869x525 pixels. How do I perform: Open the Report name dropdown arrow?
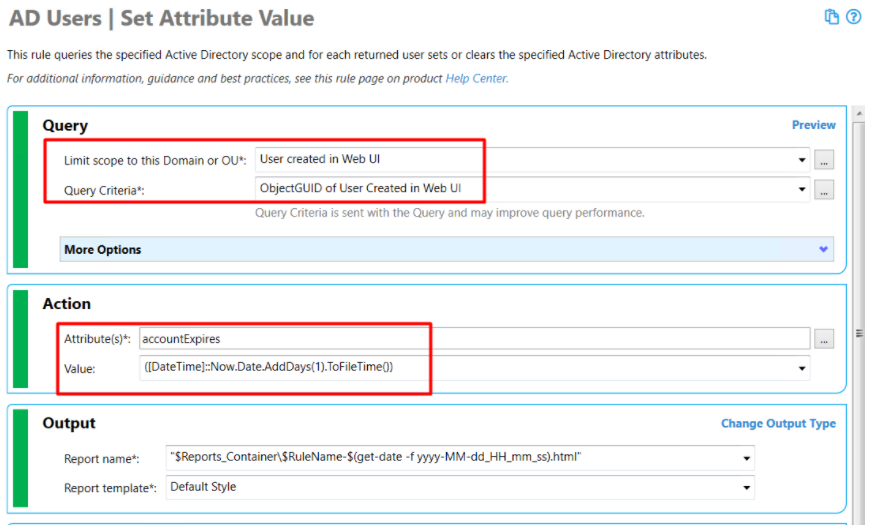tap(747, 458)
